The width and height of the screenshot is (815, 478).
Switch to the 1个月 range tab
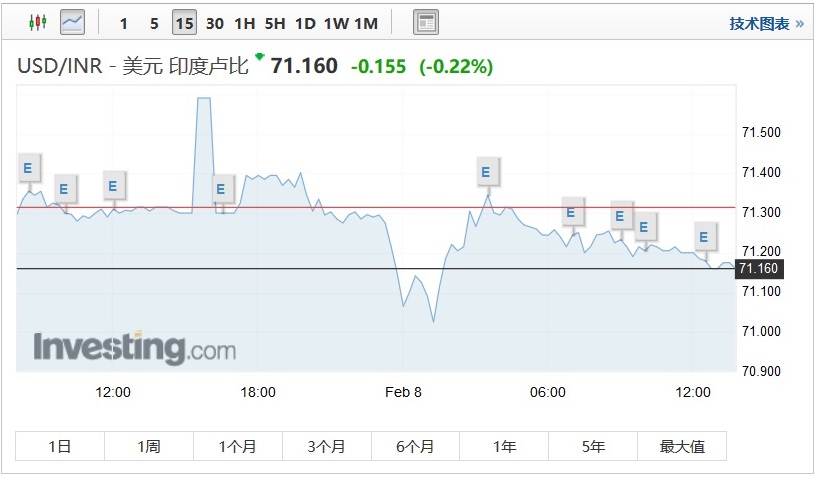[x=238, y=447]
